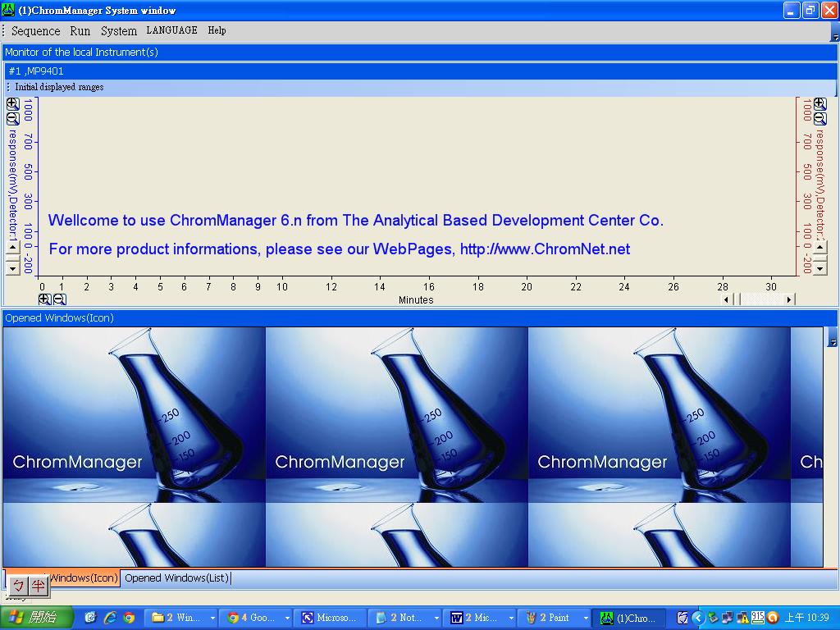The height and width of the screenshot is (630, 840).
Task: Click the shield icon left of the tray
Action: tap(682, 618)
